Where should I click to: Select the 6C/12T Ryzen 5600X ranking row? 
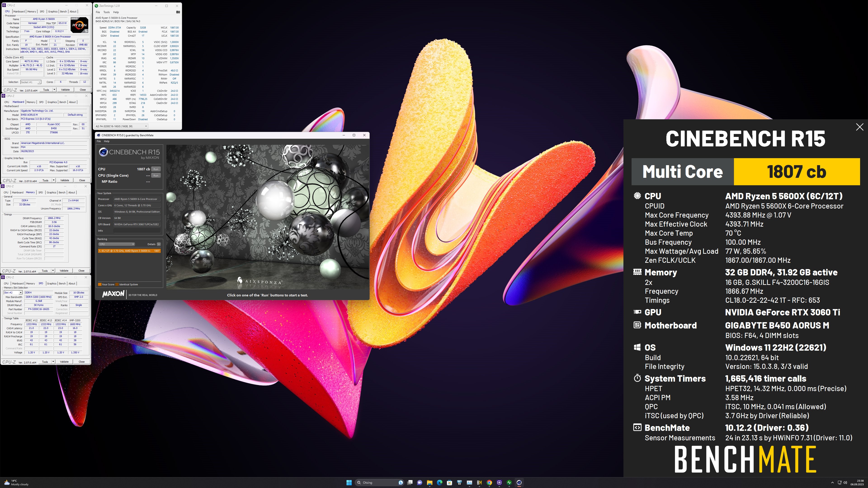pyautogui.click(x=129, y=251)
